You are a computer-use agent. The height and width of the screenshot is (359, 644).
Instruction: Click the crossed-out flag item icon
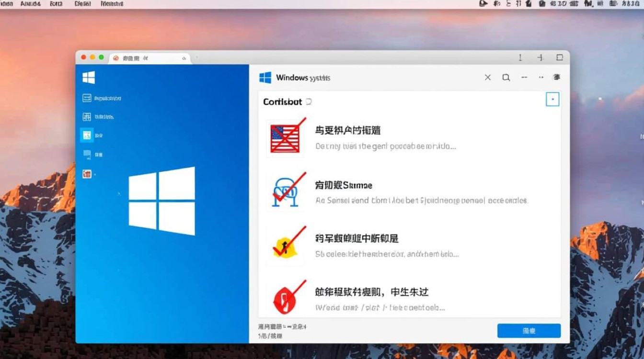[286, 138]
